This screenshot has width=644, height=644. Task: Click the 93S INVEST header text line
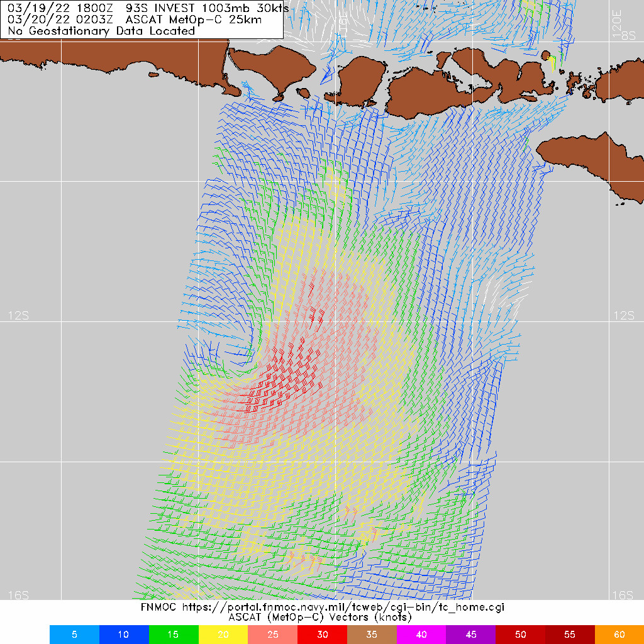coord(141,8)
